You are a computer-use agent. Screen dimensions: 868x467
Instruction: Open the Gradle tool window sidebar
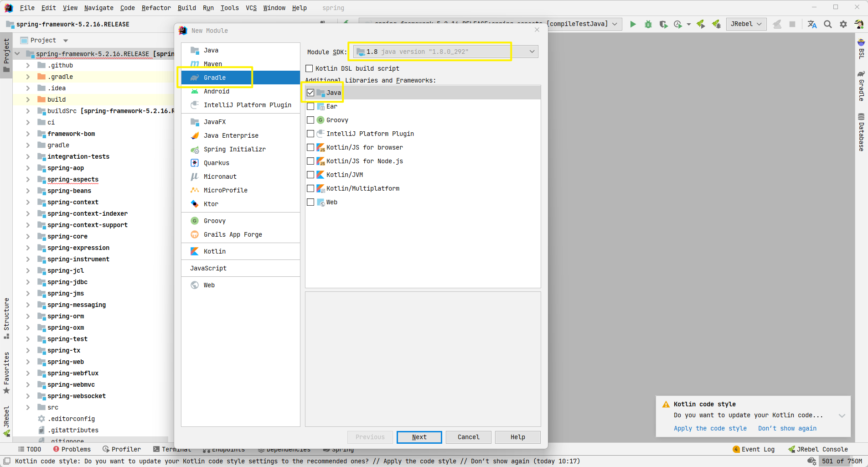(861, 86)
